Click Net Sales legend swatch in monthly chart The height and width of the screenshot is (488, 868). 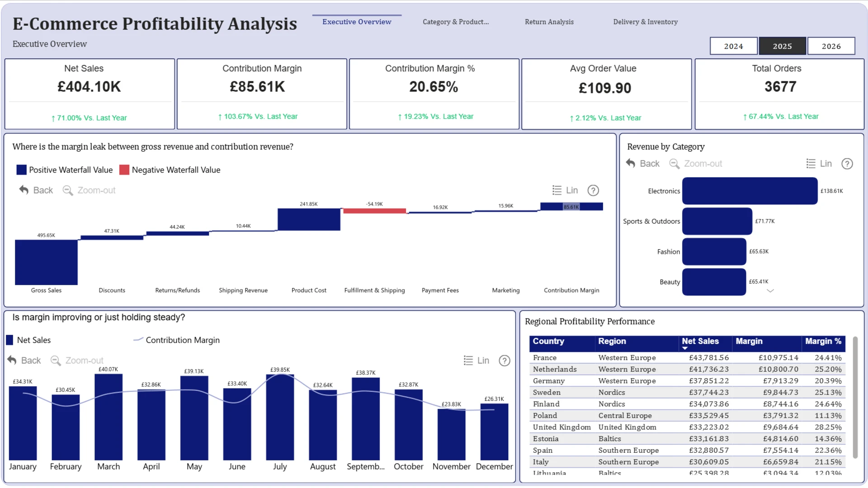pos(9,340)
